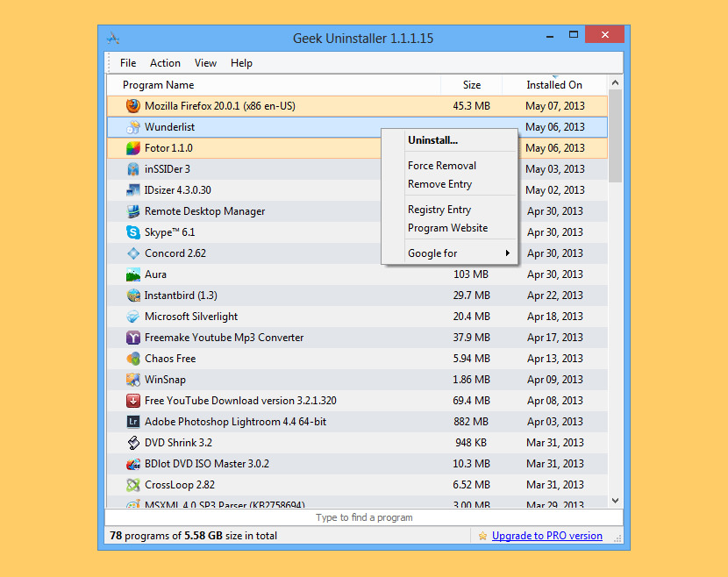Viewport: 728px width, 577px height.
Task: Click the Concord 2.62 diamond icon
Action: click(x=133, y=253)
